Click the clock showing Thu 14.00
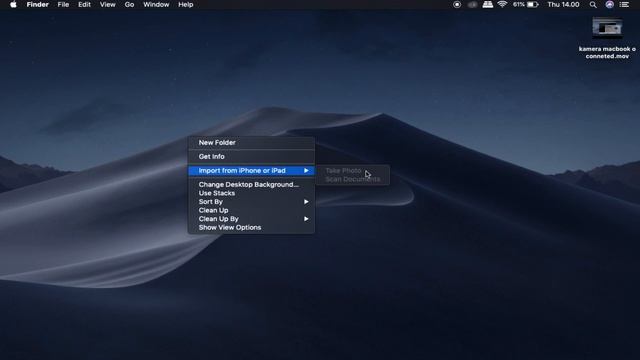Viewport: 640px width, 360px height. [x=563, y=4]
